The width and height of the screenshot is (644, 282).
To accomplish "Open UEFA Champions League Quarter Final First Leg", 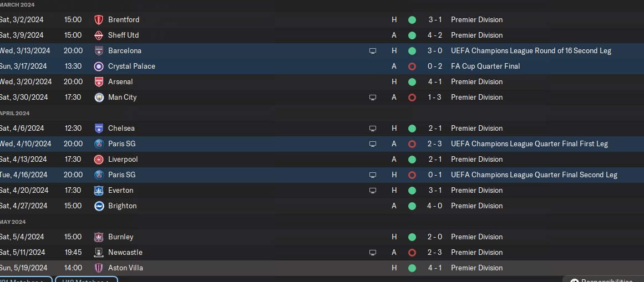I will pyautogui.click(x=529, y=143).
